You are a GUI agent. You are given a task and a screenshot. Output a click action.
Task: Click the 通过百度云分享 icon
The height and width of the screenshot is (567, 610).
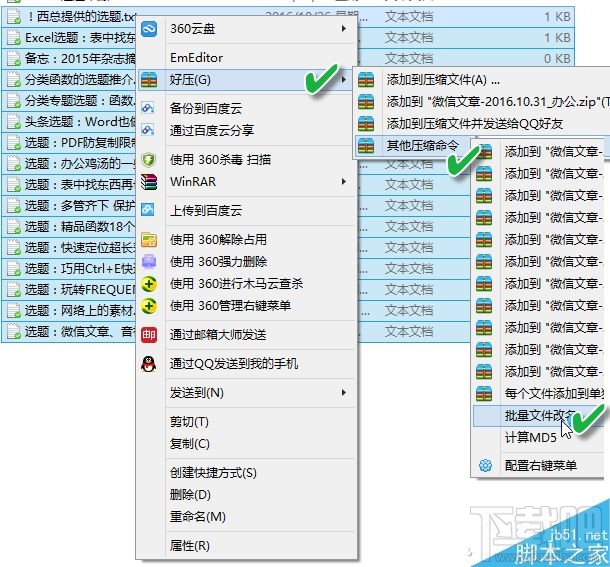[148, 129]
